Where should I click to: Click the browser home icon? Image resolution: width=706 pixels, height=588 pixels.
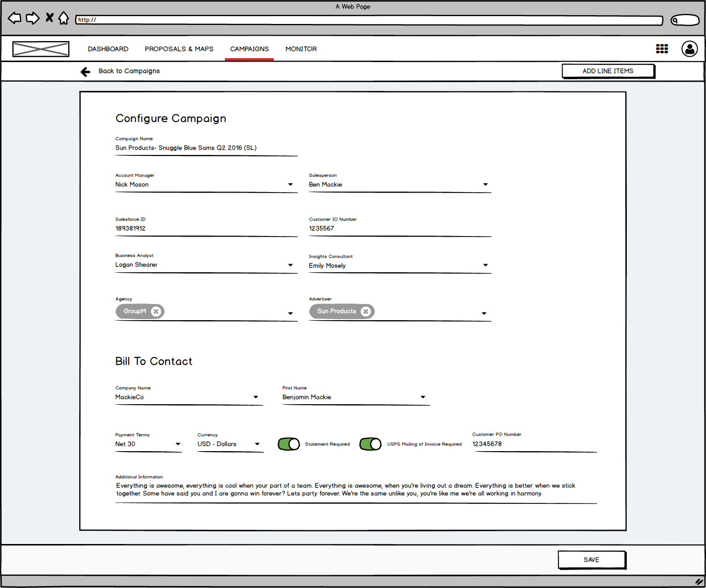point(64,19)
